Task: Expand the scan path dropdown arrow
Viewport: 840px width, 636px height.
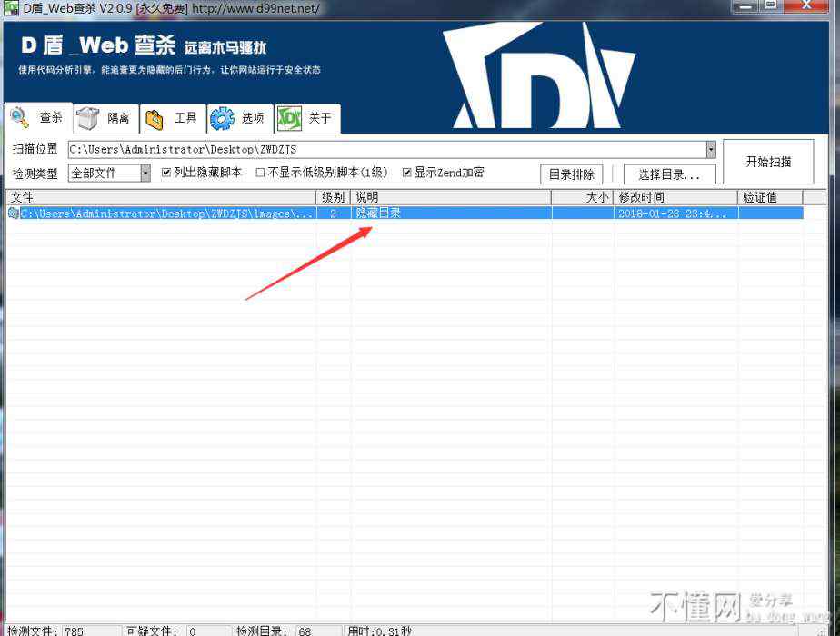Action: tap(711, 149)
